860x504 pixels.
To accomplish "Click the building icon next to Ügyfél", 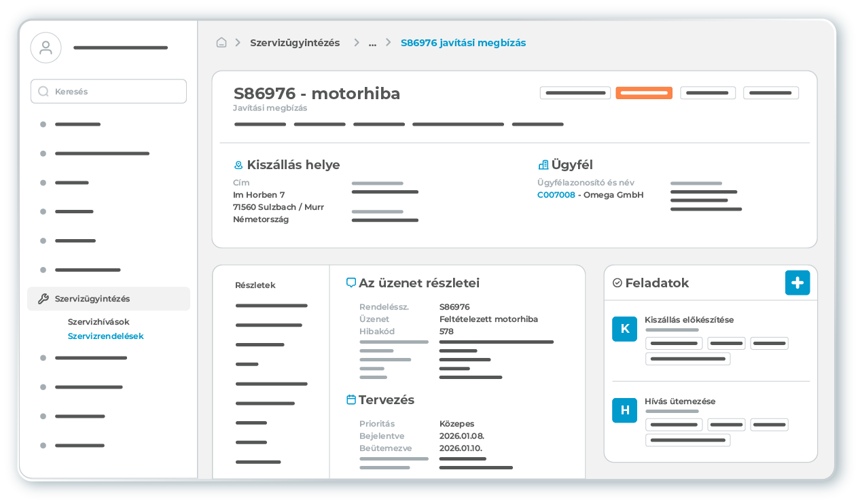I will coord(543,164).
